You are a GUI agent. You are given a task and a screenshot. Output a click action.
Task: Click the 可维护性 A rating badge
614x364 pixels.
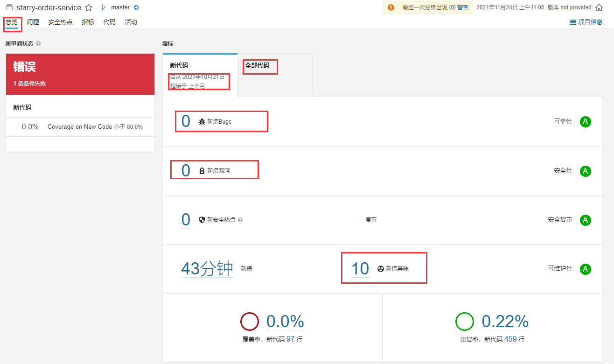point(586,269)
